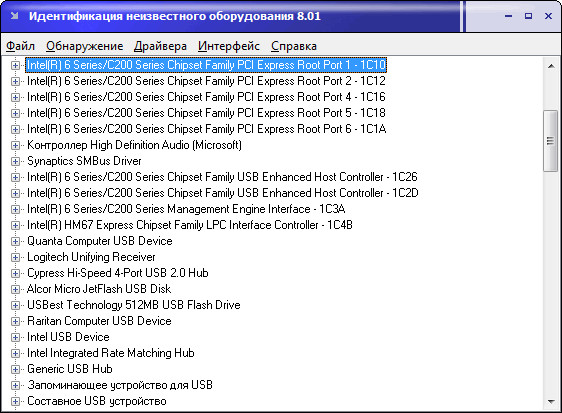The image size is (562, 413).
Task: Click the application icon in title bar
Action: (14, 16)
